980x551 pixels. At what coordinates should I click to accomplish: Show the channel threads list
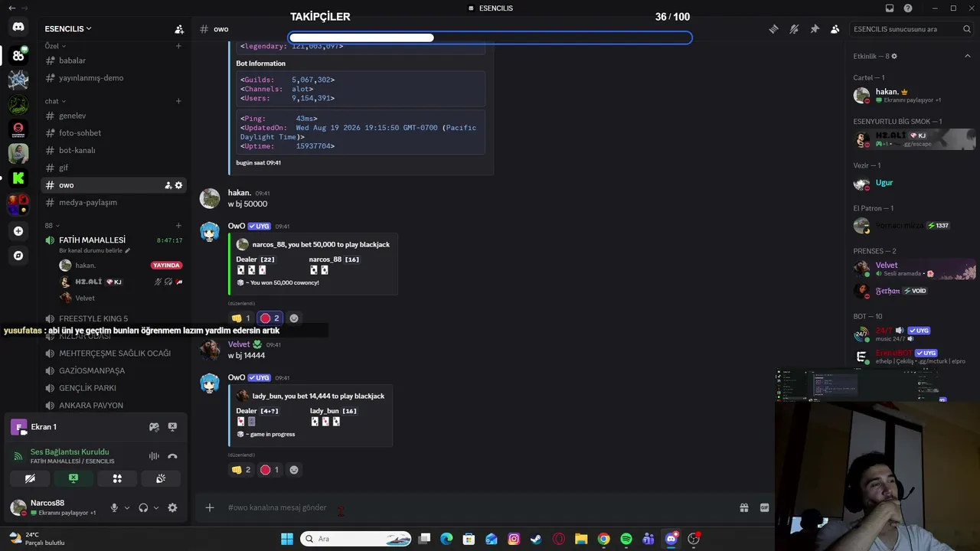[x=773, y=29]
